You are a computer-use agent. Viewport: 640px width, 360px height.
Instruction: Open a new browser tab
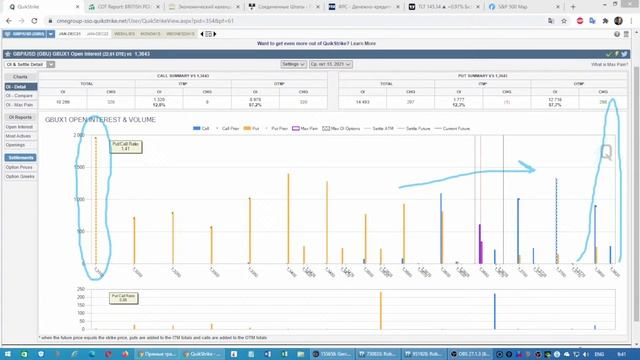(573, 7)
